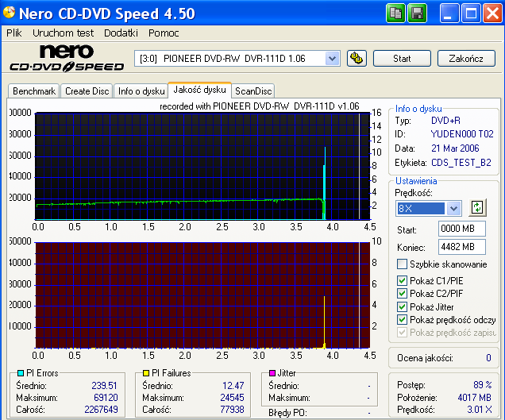This screenshot has height=420, width=505.
Task: Click the Start button
Action: 402,59
